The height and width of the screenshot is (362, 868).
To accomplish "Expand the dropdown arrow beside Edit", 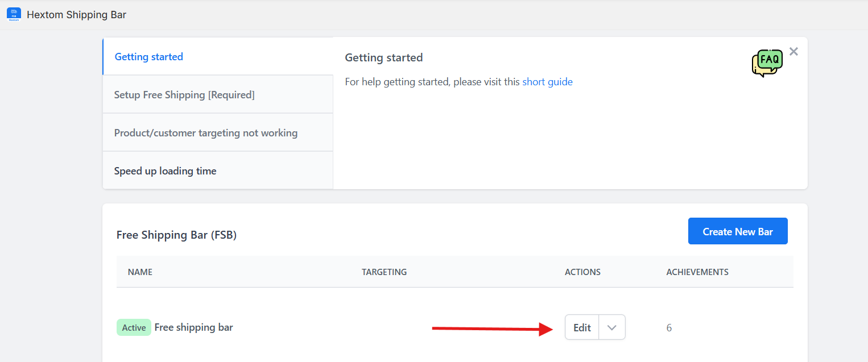I will point(612,327).
